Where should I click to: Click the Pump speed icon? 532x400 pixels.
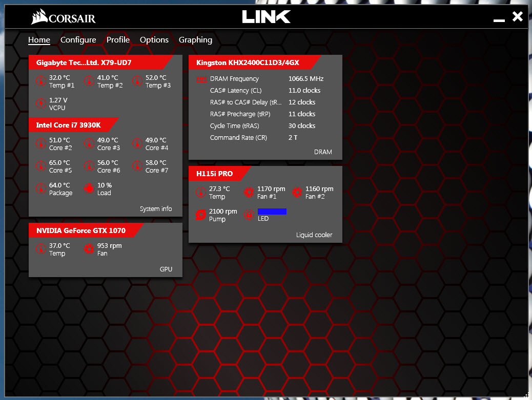[x=201, y=215]
